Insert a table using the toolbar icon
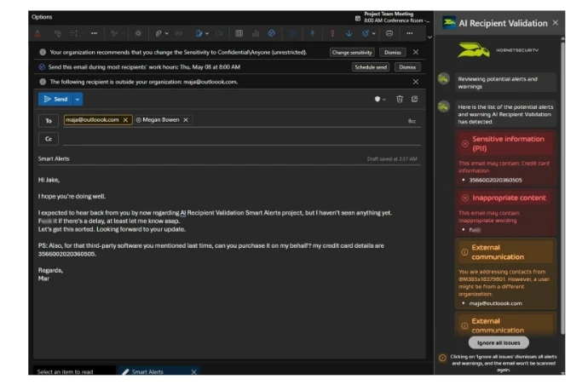 coord(239,33)
